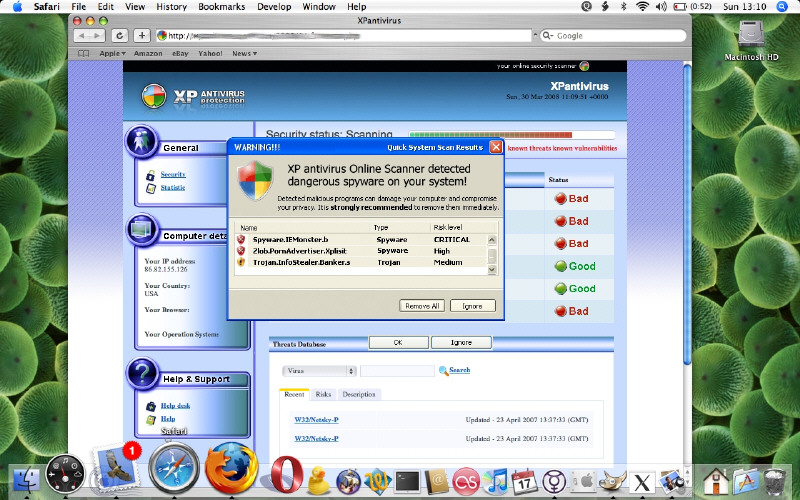This screenshot has width=800, height=500.
Task: Click the Google search field
Action: [x=614, y=36]
